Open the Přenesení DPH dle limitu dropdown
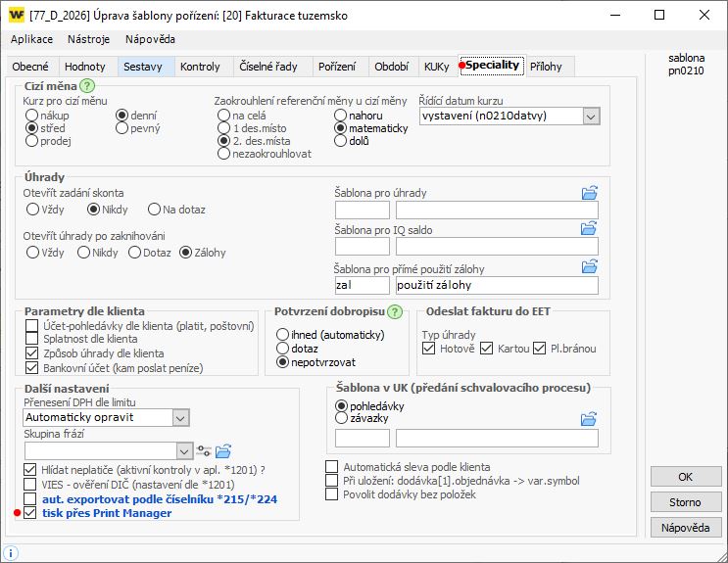The height and width of the screenshot is (563, 728). click(179, 417)
